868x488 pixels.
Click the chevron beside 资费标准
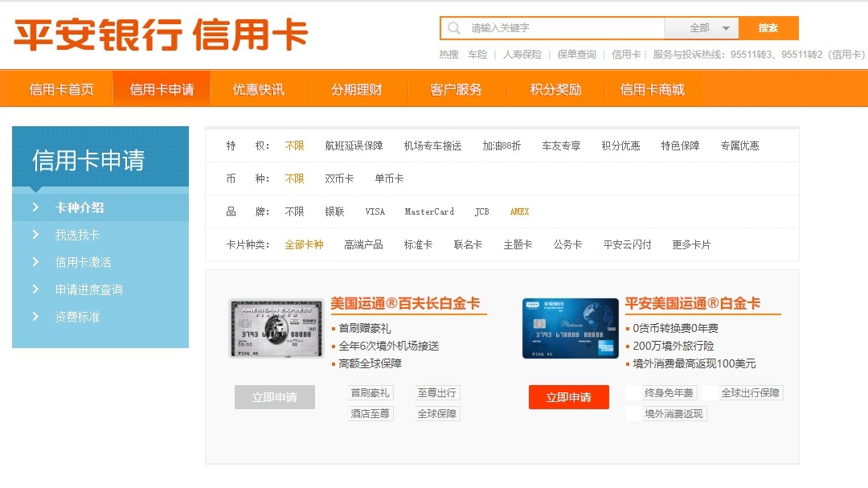pos(35,316)
